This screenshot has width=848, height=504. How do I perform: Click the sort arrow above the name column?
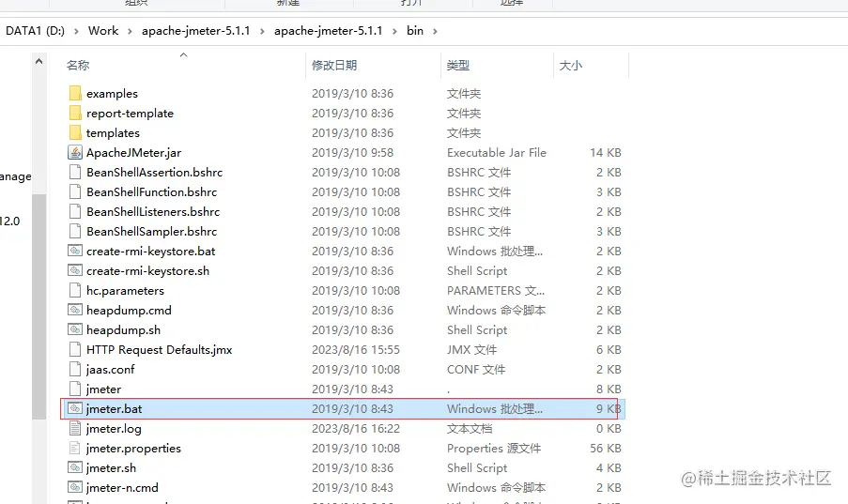click(x=183, y=54)
